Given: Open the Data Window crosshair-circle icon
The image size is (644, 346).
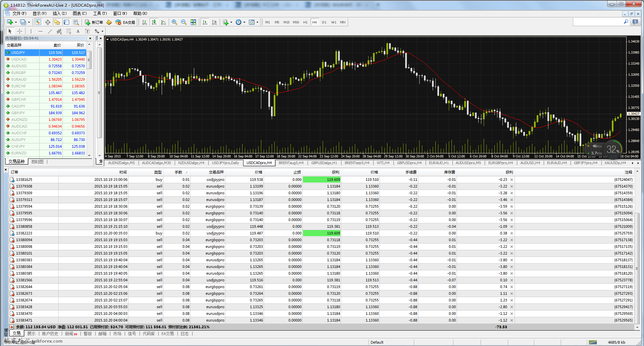Looking at the screenshot, I should (x=48, y=22).
